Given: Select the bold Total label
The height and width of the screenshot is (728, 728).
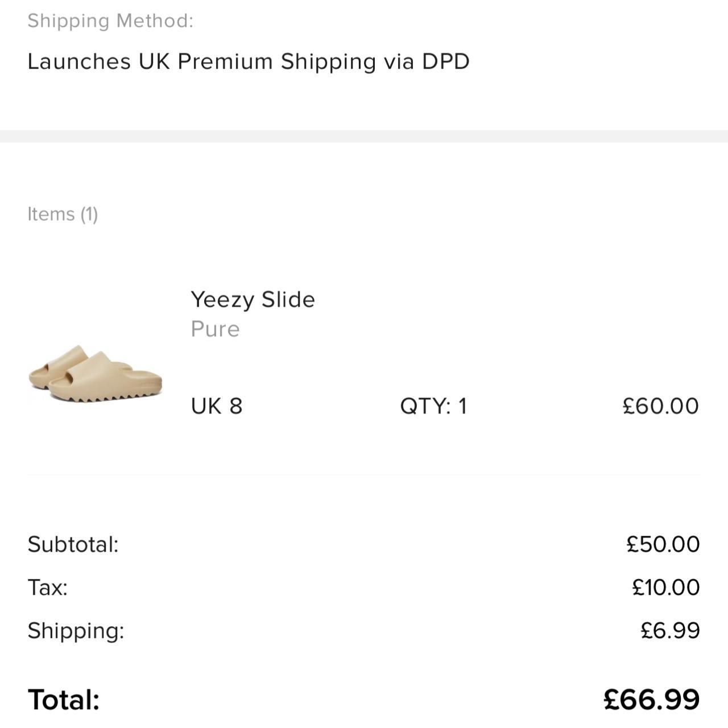Looking at the screenshot, I should (x=64, y=700).
